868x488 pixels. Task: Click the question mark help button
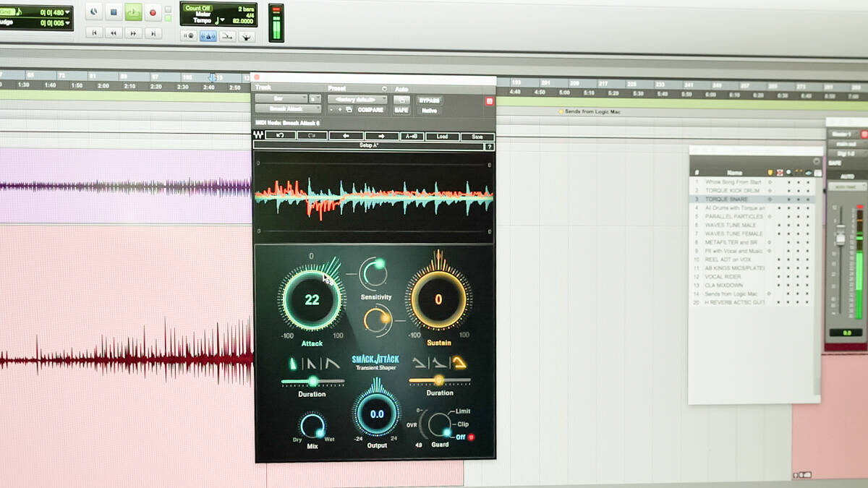[490, 147]
